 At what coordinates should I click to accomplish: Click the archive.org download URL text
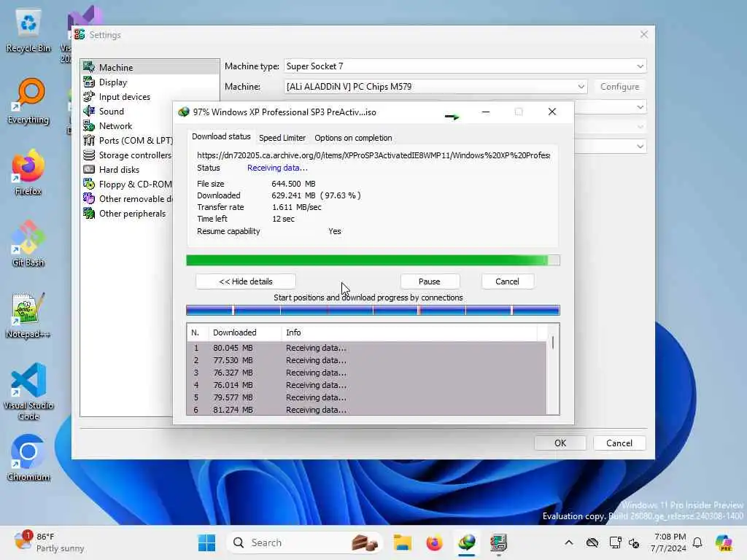[x=373, y=155]
